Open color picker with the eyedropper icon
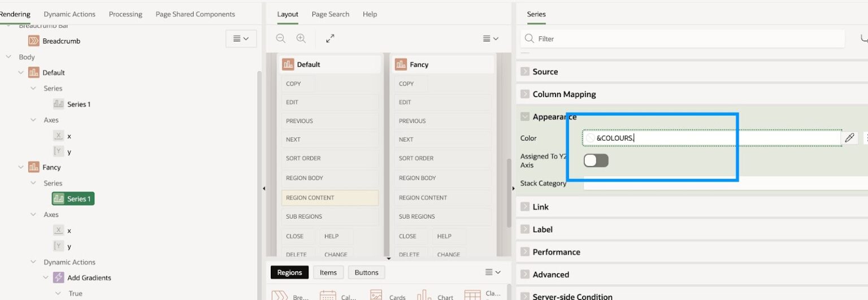The image size is (868, 300). (849, 138)
